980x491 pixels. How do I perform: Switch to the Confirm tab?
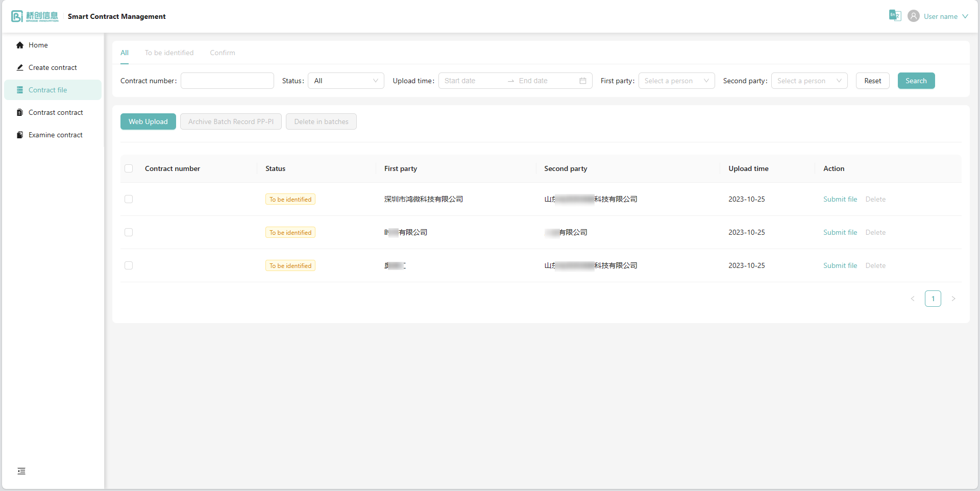point(223,53)
